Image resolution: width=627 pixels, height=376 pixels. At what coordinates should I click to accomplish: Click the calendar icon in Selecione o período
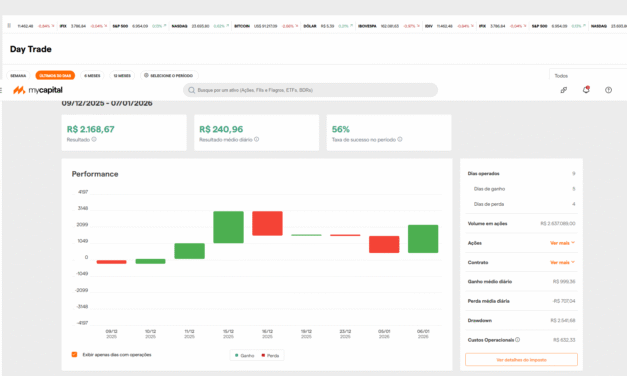coord(146,75)
